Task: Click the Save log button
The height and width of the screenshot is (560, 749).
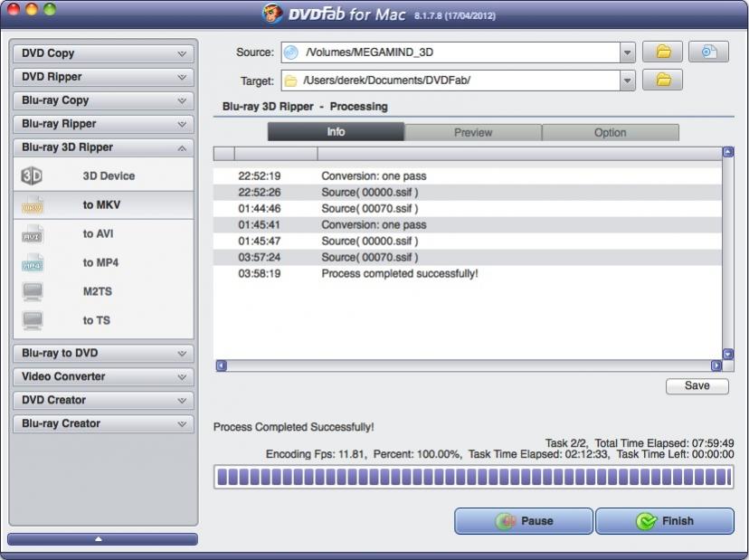Action: tap(697, 385)
